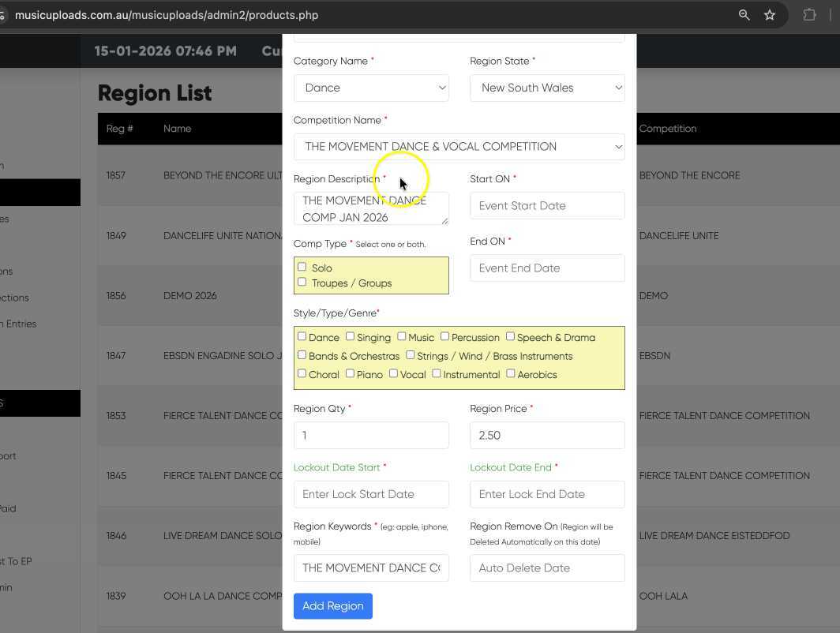Viewport: 840px width, 633px height.
Task: Click the header date and time text
Action: click(166, 51)
